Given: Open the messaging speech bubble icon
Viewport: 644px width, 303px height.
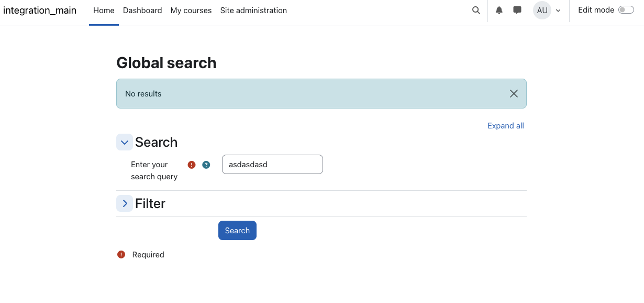Looking at the screenshot, I should pyautogui.click(x=517, y=10).
